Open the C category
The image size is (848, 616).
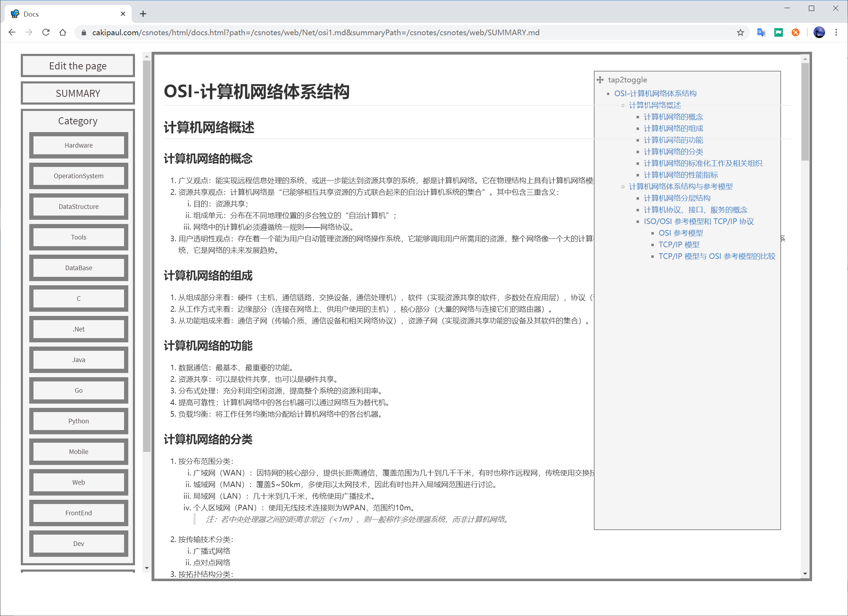pyautogui.click(x=79, y=298)
